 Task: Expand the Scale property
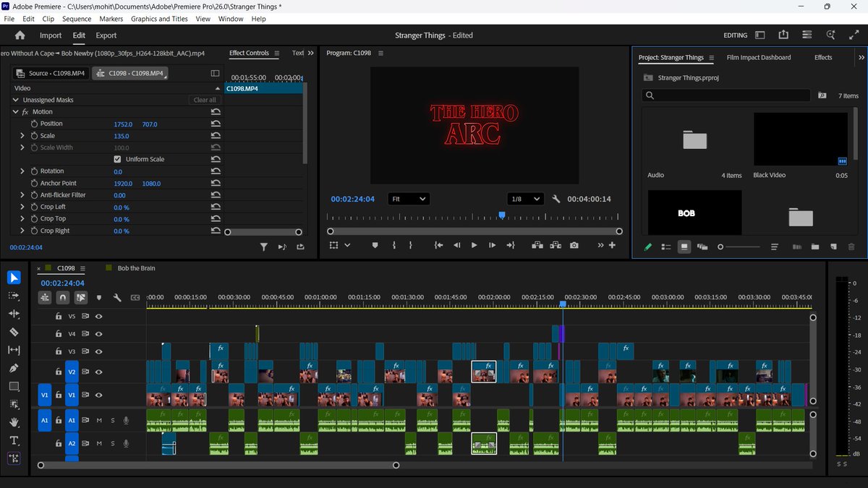point(22,135)
